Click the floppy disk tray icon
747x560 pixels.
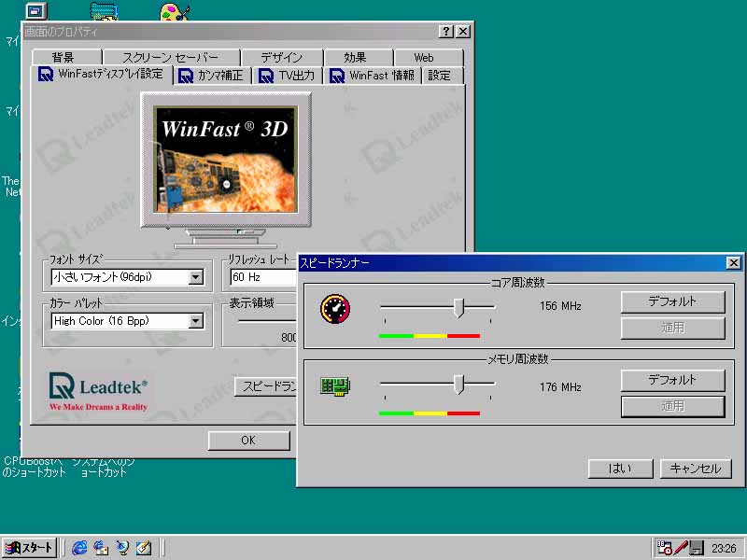tap(697, 548)
